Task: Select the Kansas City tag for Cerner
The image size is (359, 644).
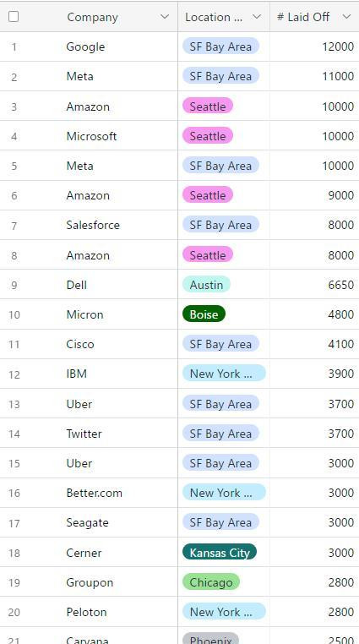Action: [x=220, y=553]
